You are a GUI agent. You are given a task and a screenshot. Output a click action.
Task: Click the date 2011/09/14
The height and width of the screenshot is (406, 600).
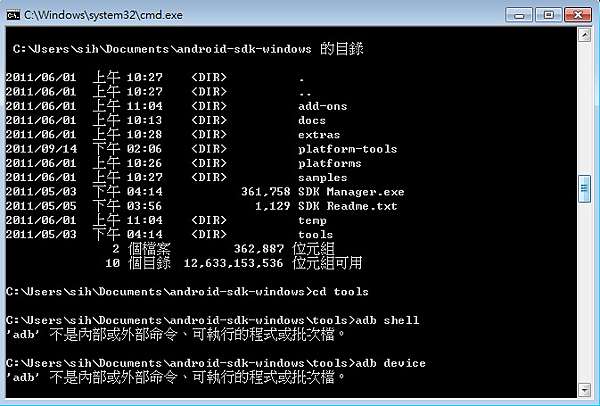(41, 149)
